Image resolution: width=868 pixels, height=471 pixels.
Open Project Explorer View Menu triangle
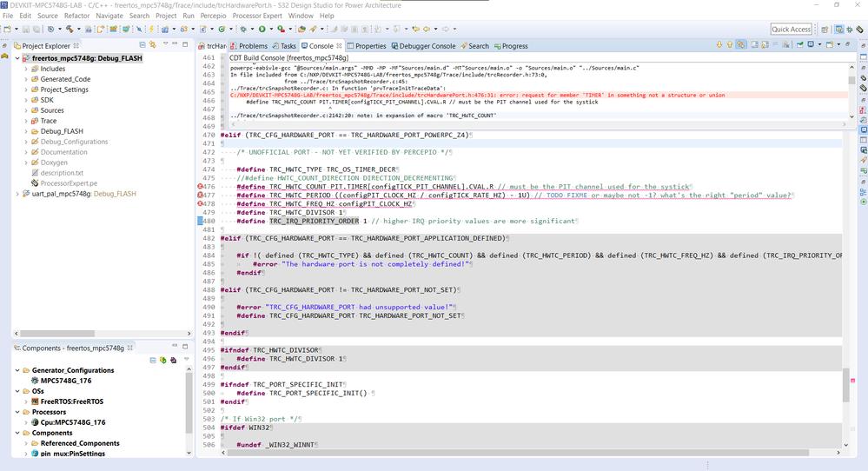[165, 44]
